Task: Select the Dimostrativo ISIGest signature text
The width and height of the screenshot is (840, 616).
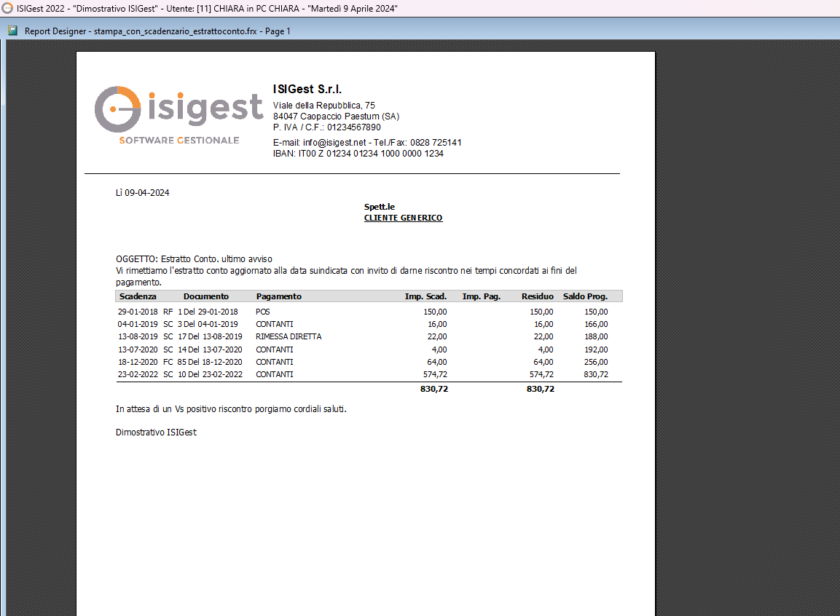Action: [156, 432]
